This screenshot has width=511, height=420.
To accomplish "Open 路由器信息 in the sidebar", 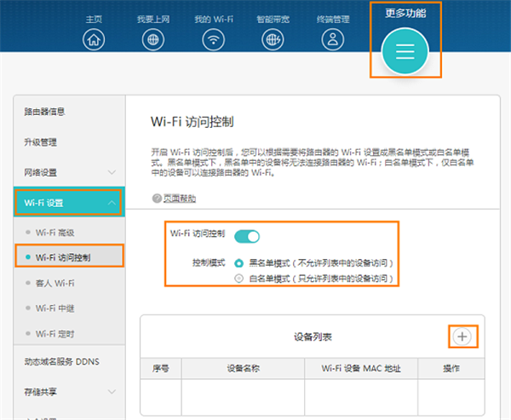I will (x=44, y=112).
